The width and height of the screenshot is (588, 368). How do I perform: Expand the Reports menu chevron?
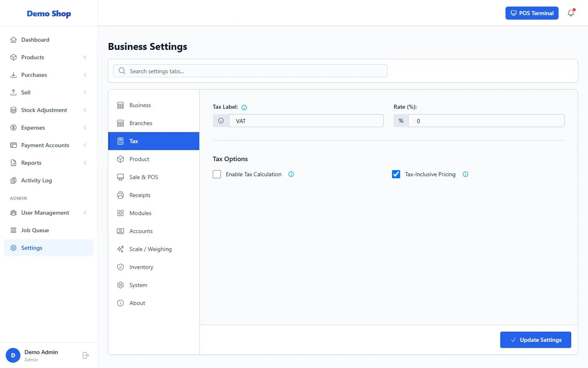click(x=85, y=163)
